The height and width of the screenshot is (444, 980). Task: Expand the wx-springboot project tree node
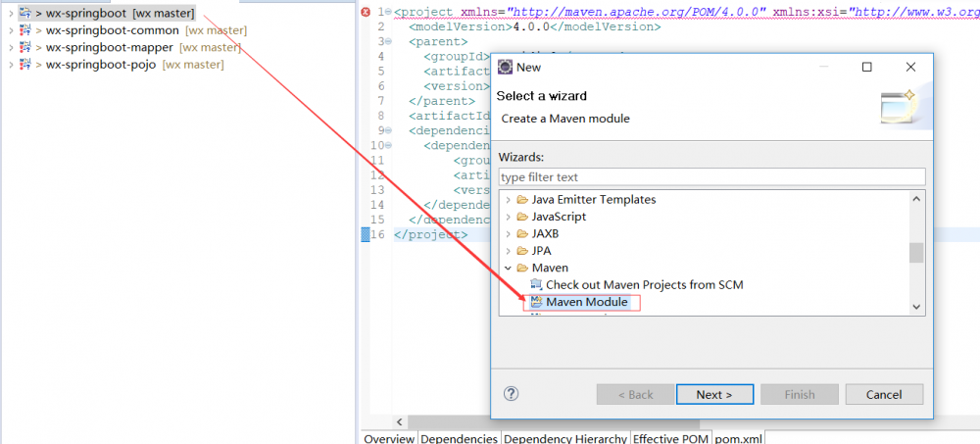click(x=11, y=13)
